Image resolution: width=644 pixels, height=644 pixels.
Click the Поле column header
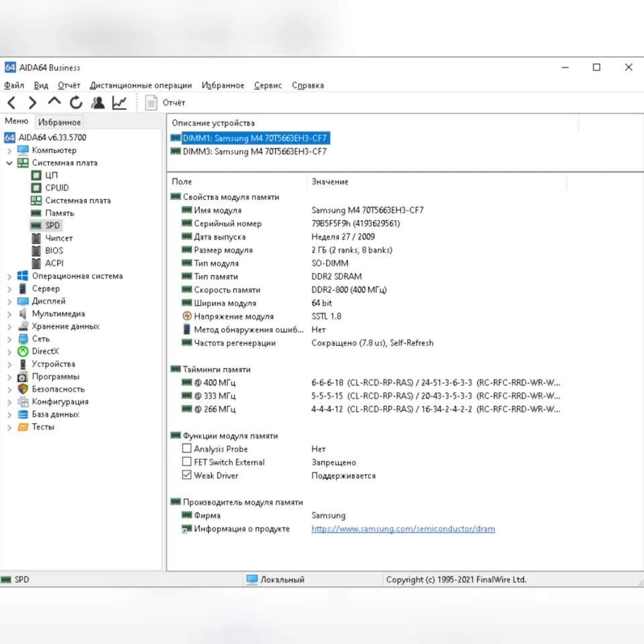pos(237,182)
